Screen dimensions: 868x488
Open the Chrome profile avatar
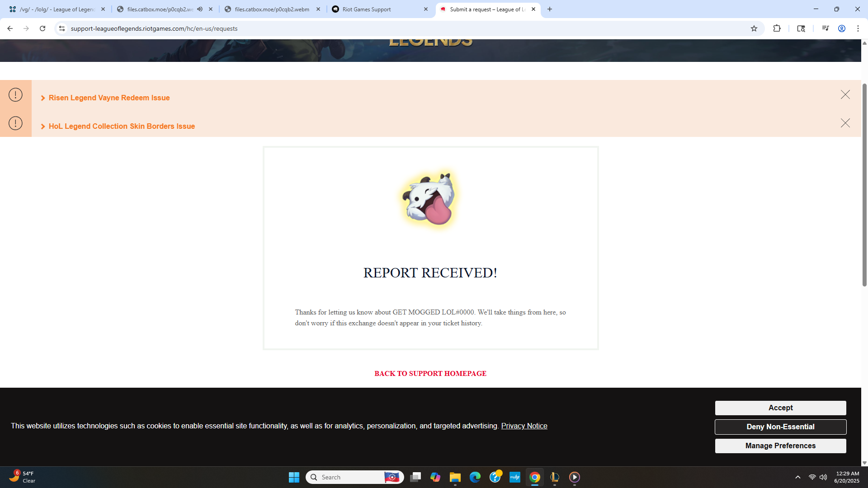[x=842, y=28]
